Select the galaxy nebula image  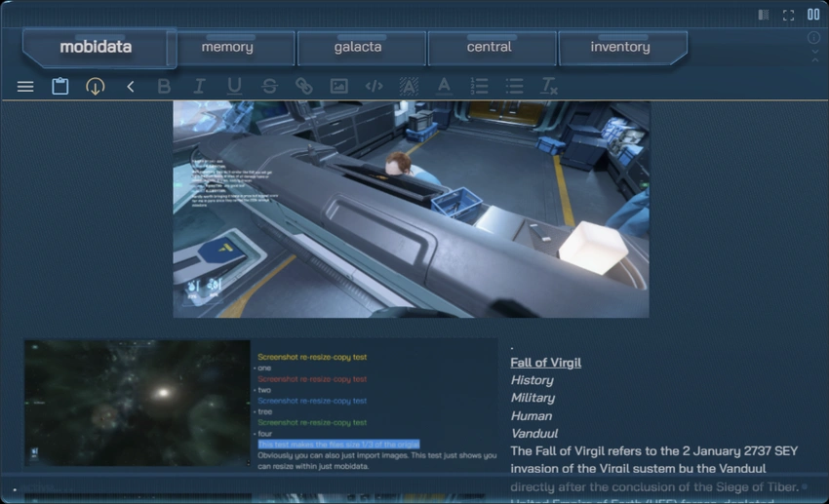click(x=137, y=403)
